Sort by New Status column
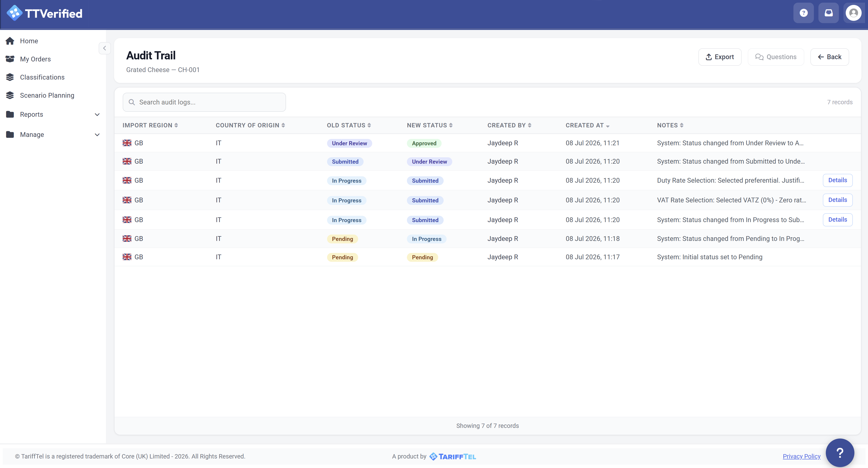This screenshot has height=468, width=868. click(430, 125)
